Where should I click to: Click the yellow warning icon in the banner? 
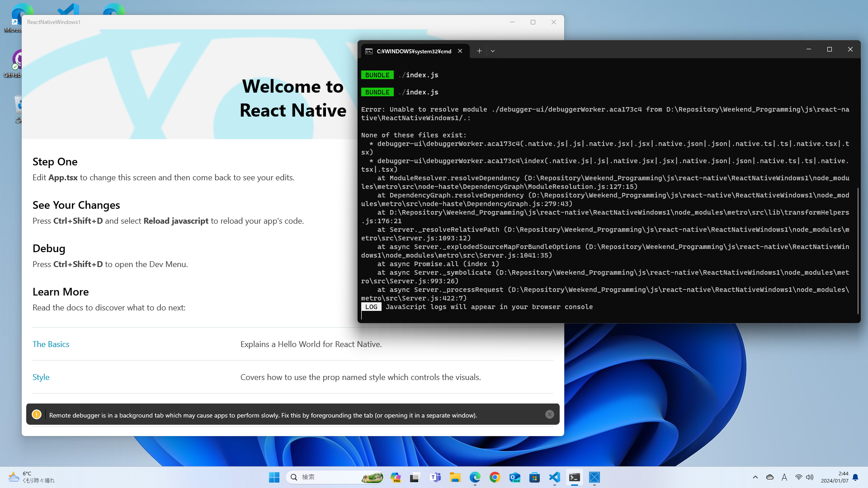tap(37, 414)
